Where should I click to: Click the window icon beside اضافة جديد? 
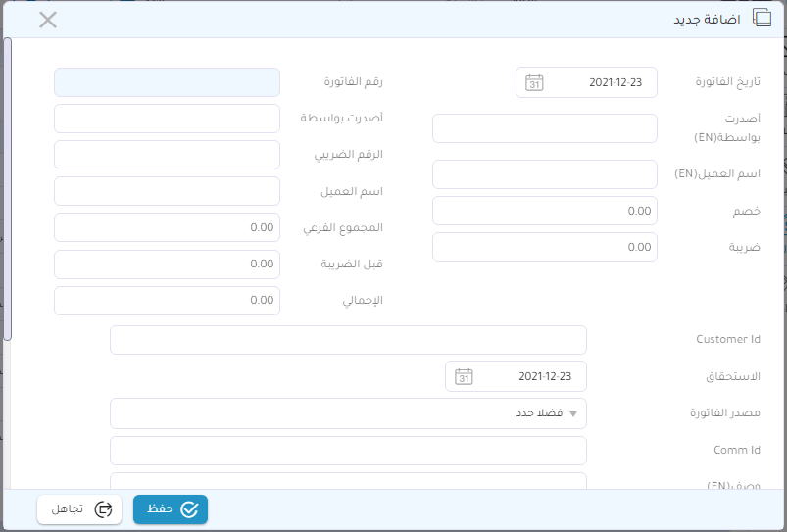(761, 19)
